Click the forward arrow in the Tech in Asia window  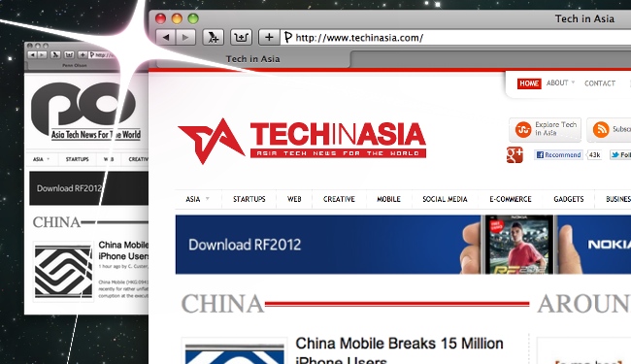(185, 38)
